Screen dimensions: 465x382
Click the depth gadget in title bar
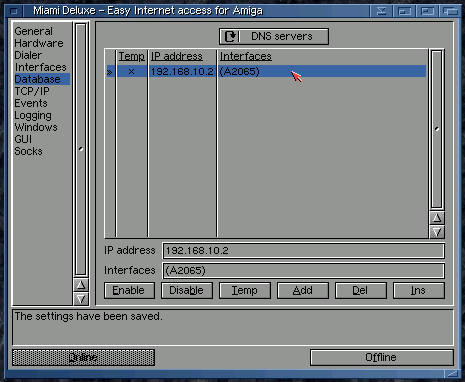click(450, 11)
